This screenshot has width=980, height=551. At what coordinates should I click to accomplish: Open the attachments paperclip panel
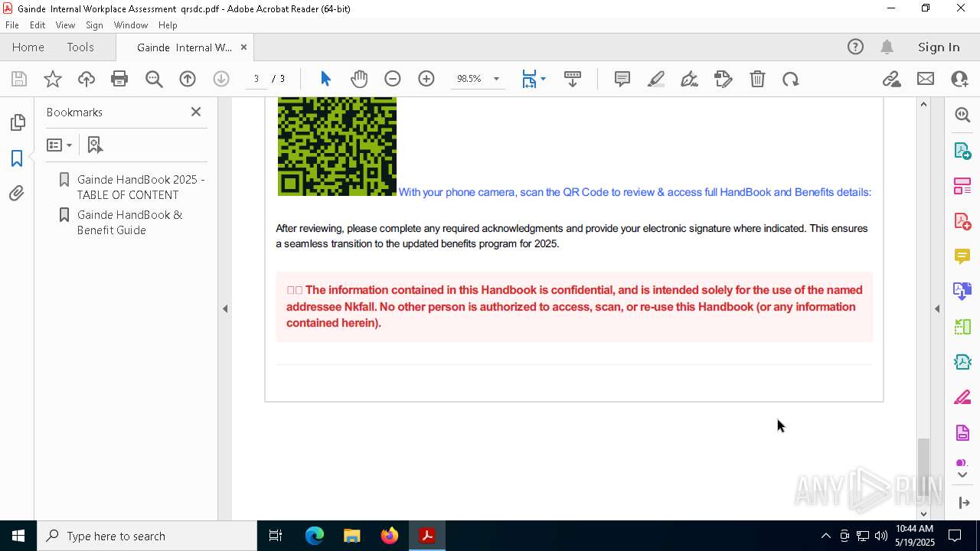pos(17,194)
